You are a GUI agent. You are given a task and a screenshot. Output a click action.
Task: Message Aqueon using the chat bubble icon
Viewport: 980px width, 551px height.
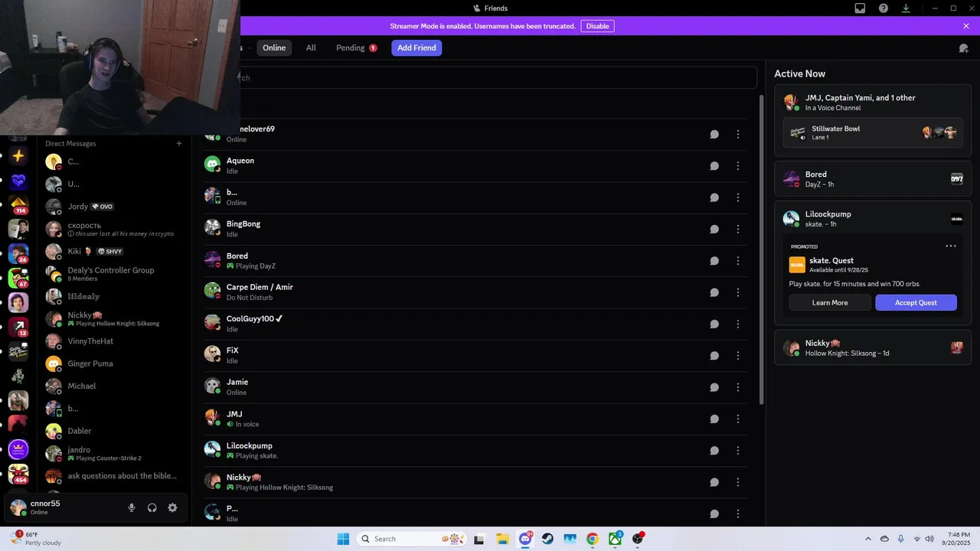tap(714, 166)
